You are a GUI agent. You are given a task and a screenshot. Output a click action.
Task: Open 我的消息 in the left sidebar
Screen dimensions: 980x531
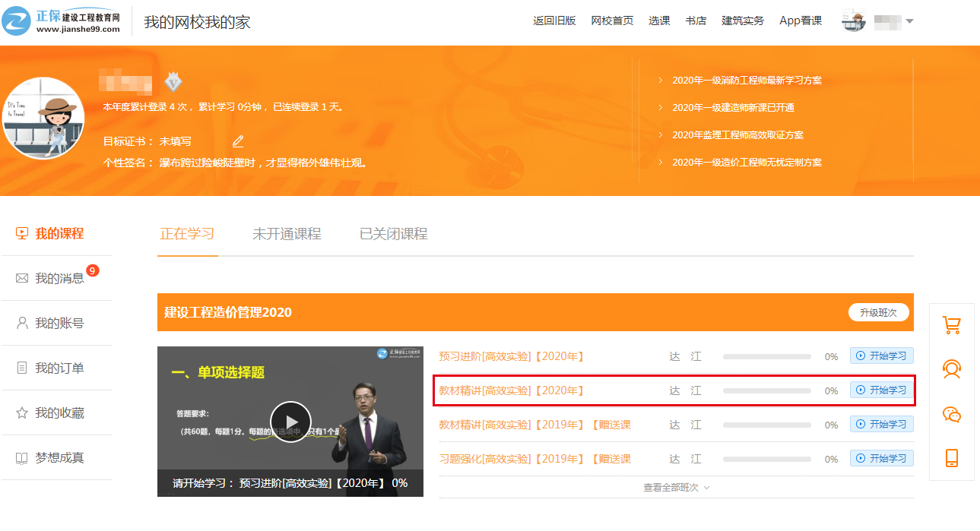(x=59, y=279)
